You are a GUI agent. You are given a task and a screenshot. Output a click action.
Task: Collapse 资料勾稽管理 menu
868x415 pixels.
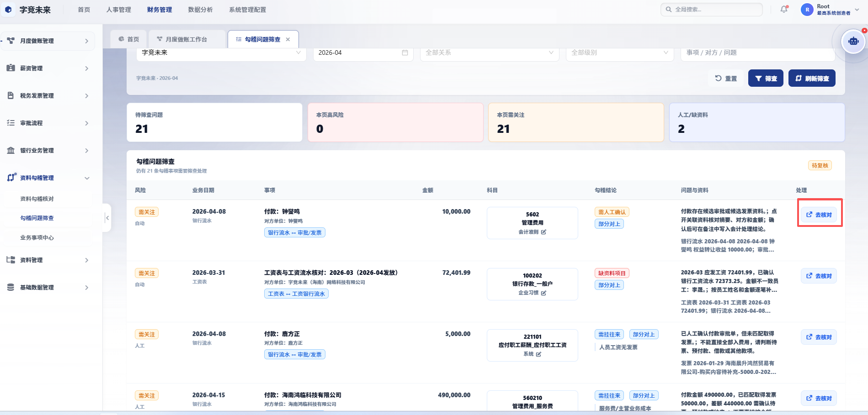[x=87, y=178]
